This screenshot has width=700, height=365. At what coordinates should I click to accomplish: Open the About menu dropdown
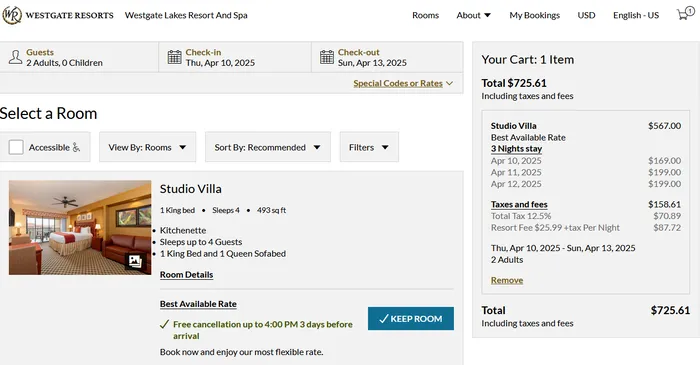point(474,15)
